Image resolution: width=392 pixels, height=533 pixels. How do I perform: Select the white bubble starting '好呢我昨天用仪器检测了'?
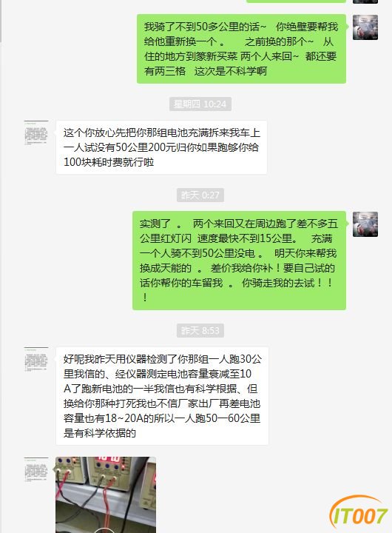(x=162, y=396)
